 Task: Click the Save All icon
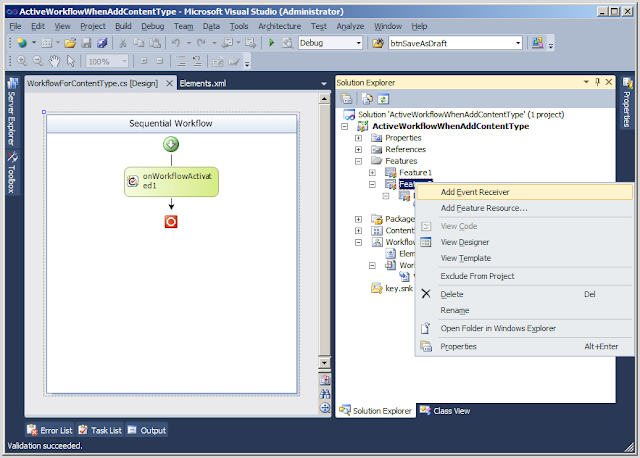click(102, 43)
